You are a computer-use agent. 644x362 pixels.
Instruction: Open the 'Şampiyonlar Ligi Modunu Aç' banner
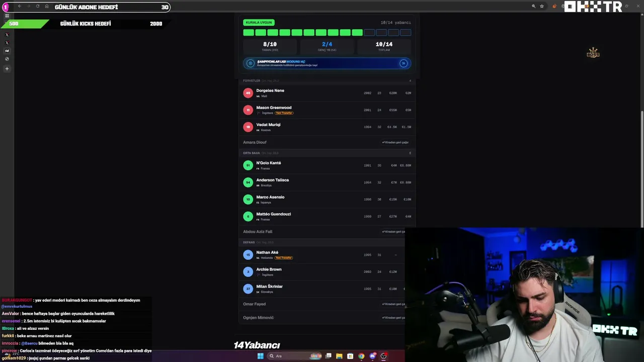tap(327, 63)
